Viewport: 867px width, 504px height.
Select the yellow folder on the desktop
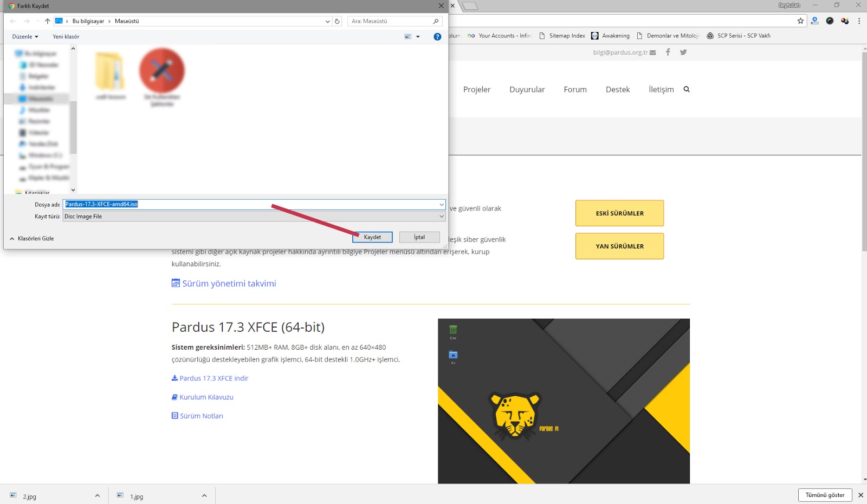pos(111,75)
